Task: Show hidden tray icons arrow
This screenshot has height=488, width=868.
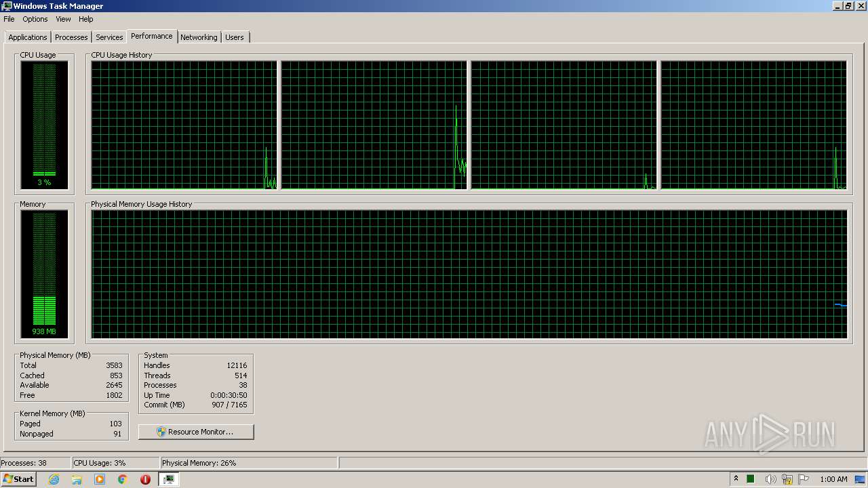Action: coord(736,479)
